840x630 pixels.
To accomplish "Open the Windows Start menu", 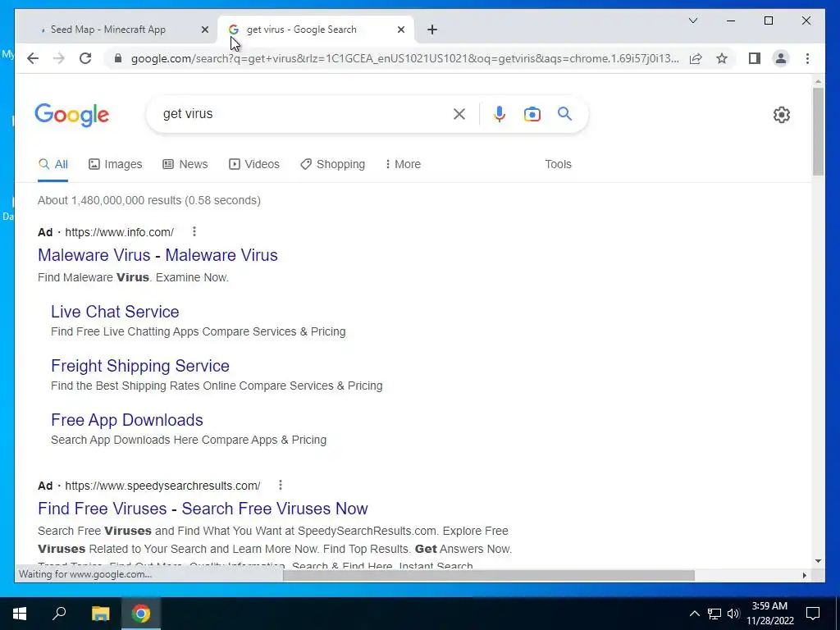I will (x=20, y=614).
